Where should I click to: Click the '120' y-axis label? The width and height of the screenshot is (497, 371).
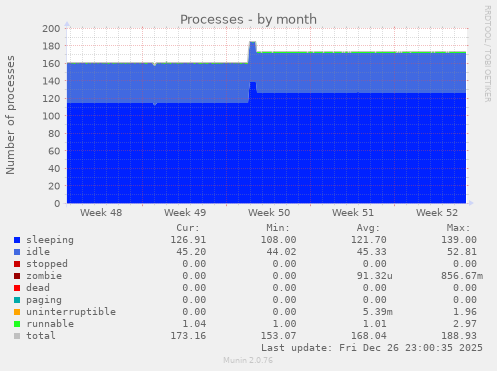pyautogui.click(x=51, y=98)
